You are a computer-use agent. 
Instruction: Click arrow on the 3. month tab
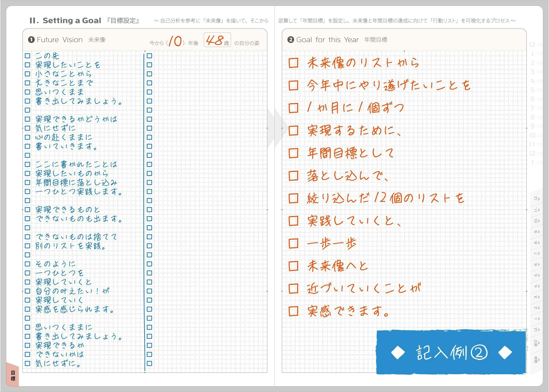click(539, 297)
